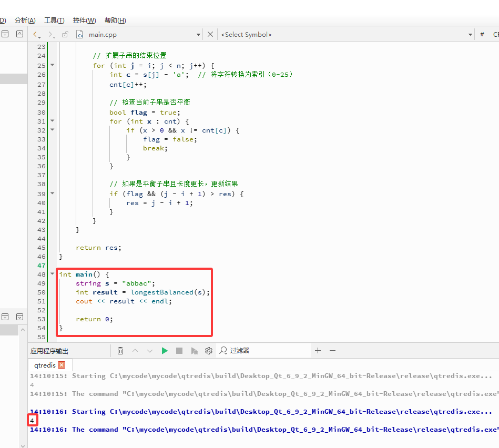Collapse the for loop at line 31
Viewport: 499px width, 448px height.
tap(52, 120)
